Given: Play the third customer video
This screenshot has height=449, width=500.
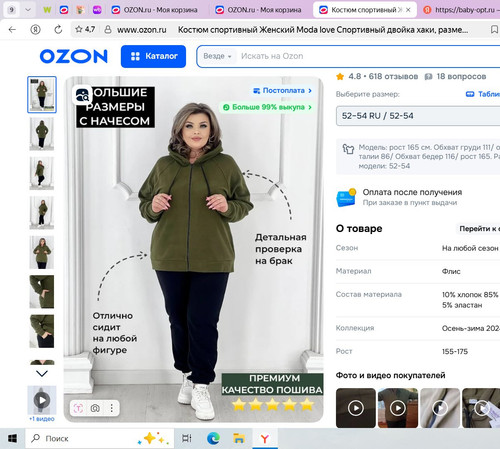Looking at the screenshot, I should click(440, 408).
